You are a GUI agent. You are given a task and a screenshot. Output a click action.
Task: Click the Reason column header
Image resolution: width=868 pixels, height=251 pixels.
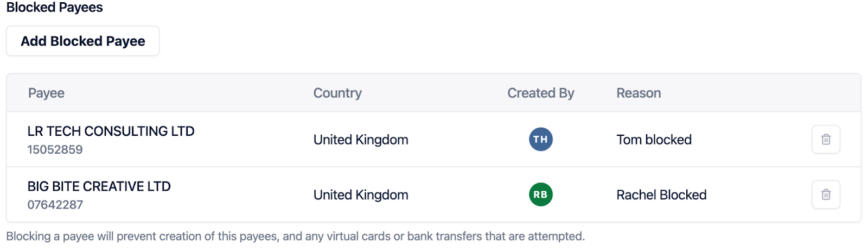pos(638,93)
